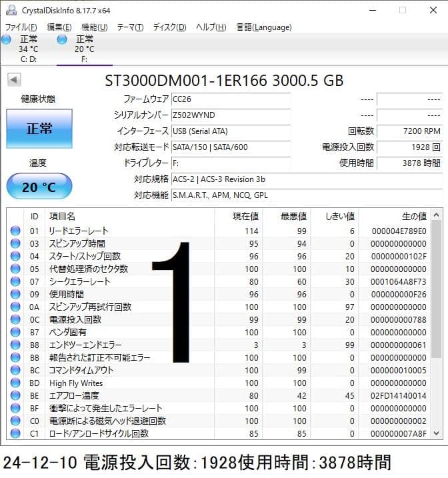Screen dimensions: 448x478
Task: Open the ファイル(F) menu
Action: [21, 27]
